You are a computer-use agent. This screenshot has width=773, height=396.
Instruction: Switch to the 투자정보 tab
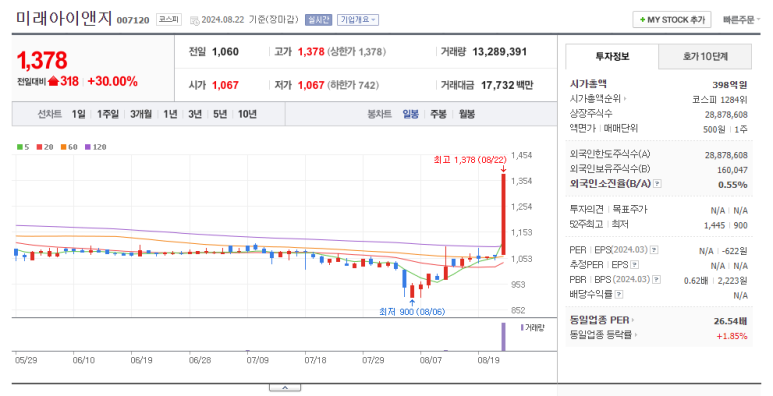point(612,57)
